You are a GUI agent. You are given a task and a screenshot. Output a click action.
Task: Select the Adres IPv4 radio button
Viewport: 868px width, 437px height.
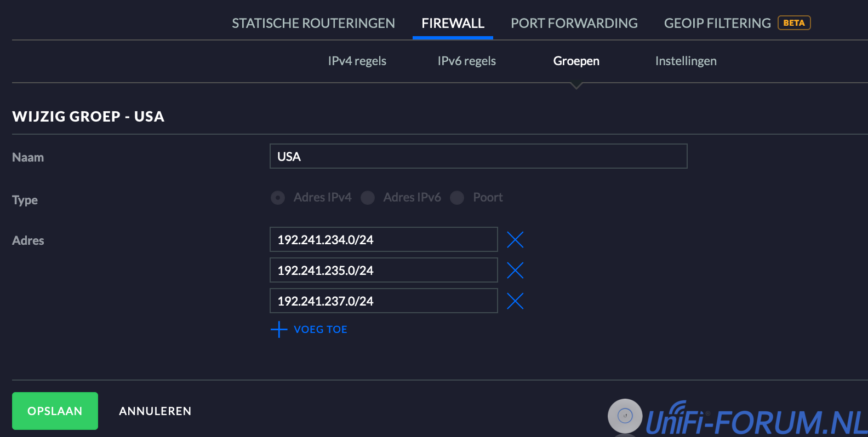278,198
